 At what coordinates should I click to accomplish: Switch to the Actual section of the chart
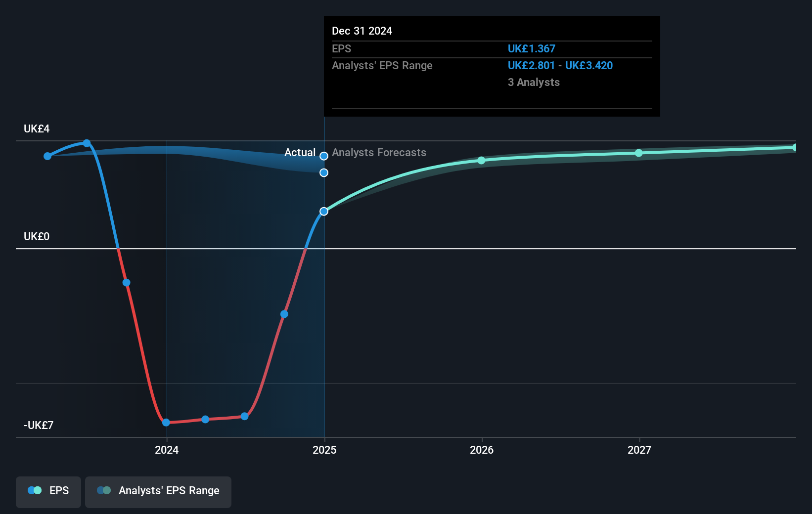pyautogui.click(x=300, y=152)
